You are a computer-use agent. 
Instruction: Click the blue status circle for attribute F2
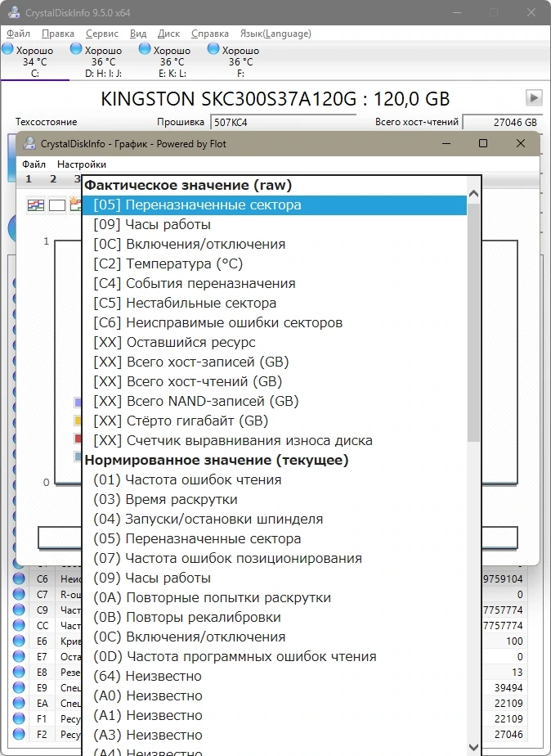[19, 734]
